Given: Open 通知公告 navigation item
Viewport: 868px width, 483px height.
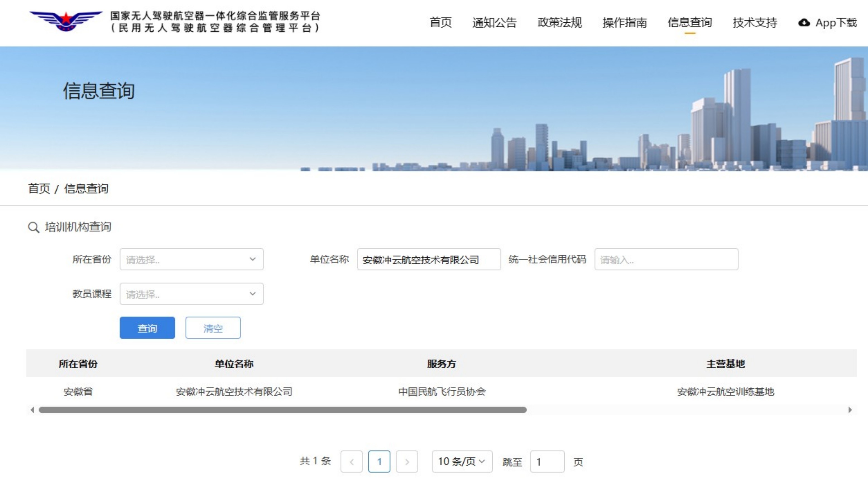Looking at the screenshot, I should (x=494, y=23).
